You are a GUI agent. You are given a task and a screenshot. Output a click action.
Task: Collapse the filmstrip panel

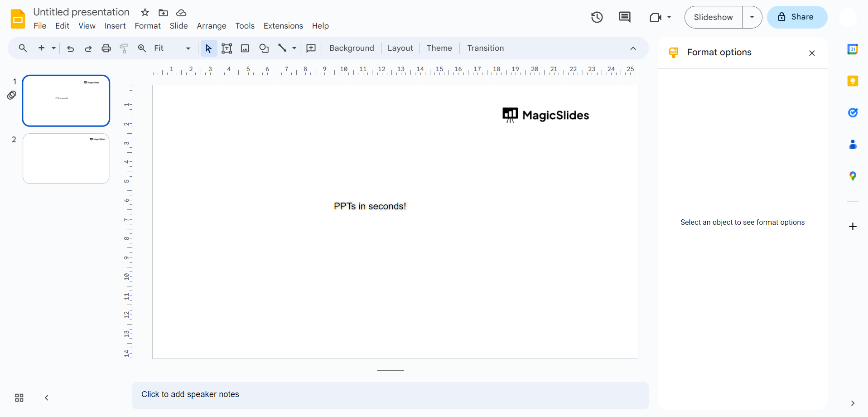click(46, 398)
